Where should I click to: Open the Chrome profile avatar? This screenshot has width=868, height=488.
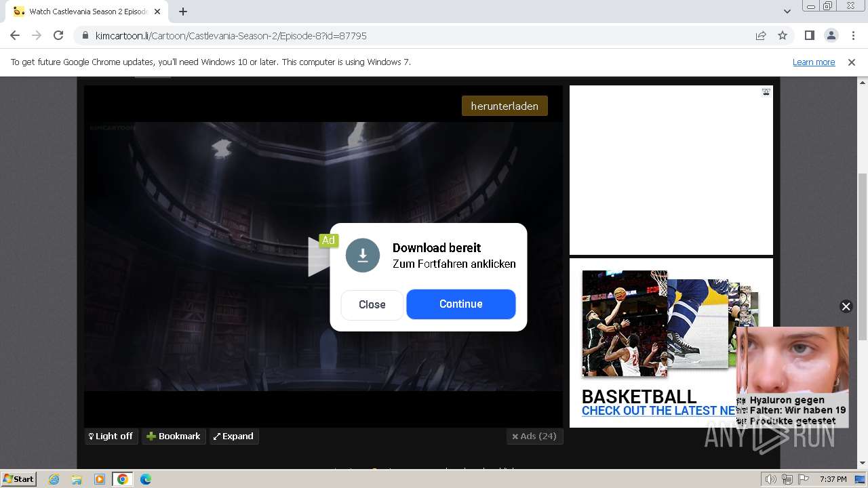(831, 35)
